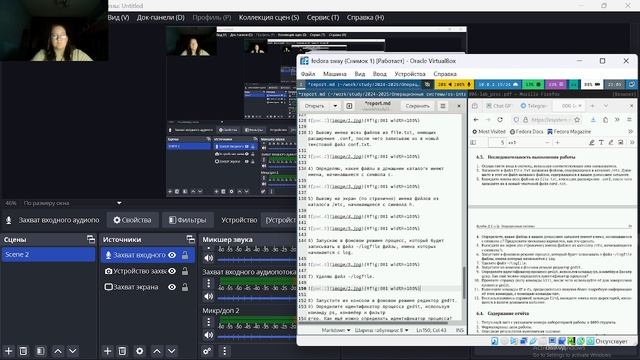Open scene filters icon in Scenes panel
The width and height of the screenshot is (640, 360).
point(40,351)
